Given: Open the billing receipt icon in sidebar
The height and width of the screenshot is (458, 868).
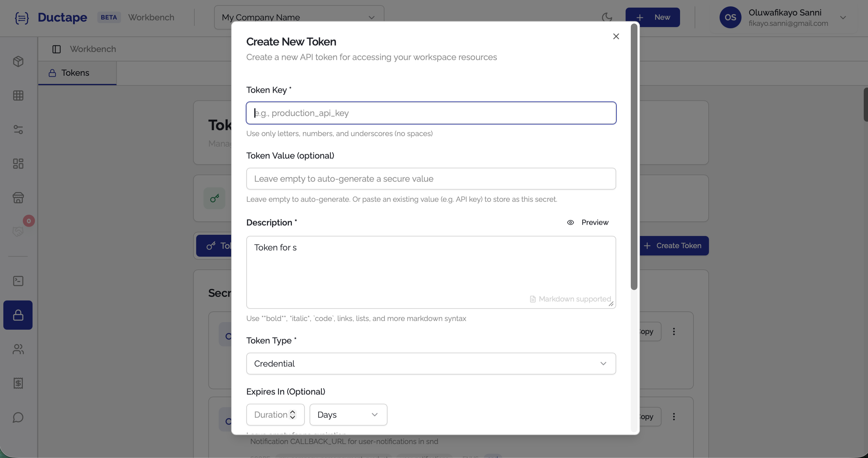Looking at the screenshot, I should point(18,383).
